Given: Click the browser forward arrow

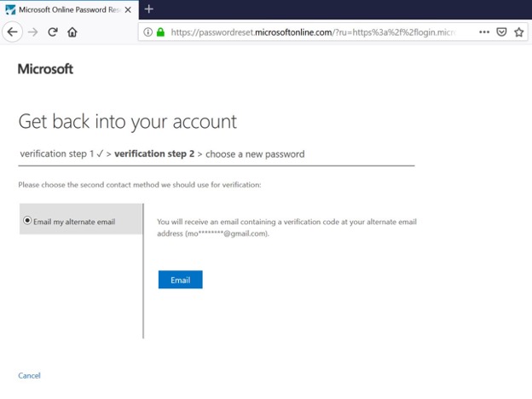Looking at the screenshot, I should point(33,32).
